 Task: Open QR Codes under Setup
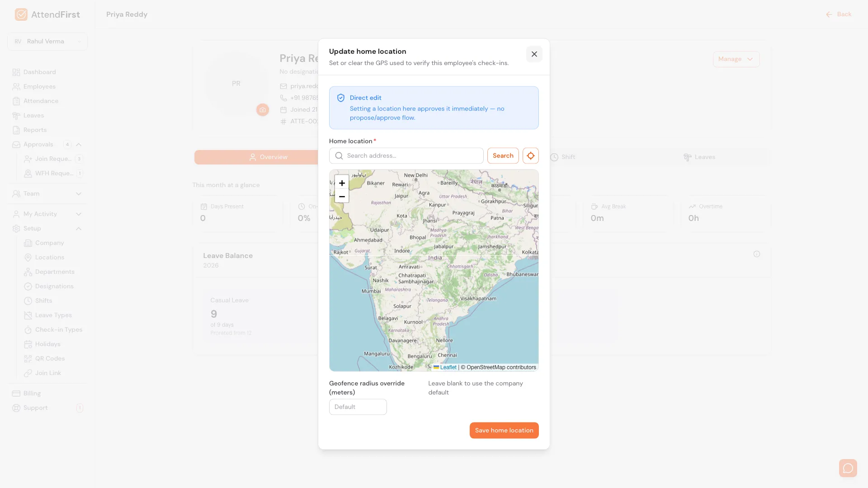pos(53,359)
